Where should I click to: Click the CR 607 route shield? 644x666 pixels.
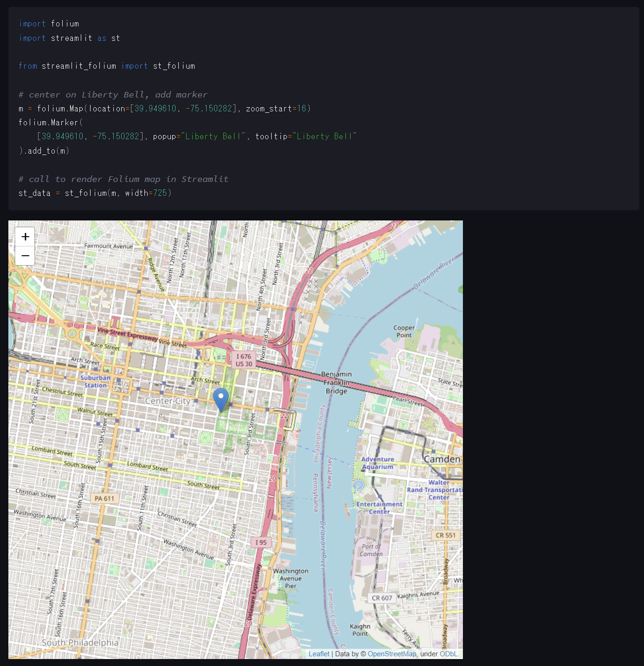[382, 598]
